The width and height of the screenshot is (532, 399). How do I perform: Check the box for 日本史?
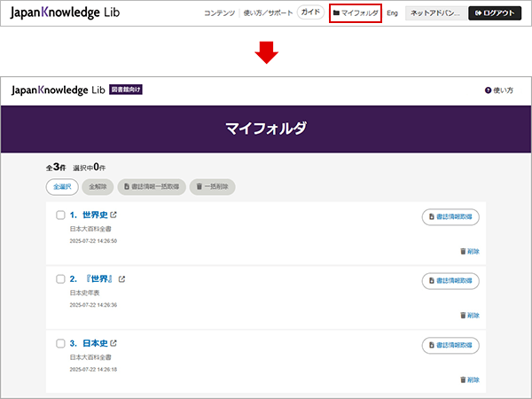[60, 343]
